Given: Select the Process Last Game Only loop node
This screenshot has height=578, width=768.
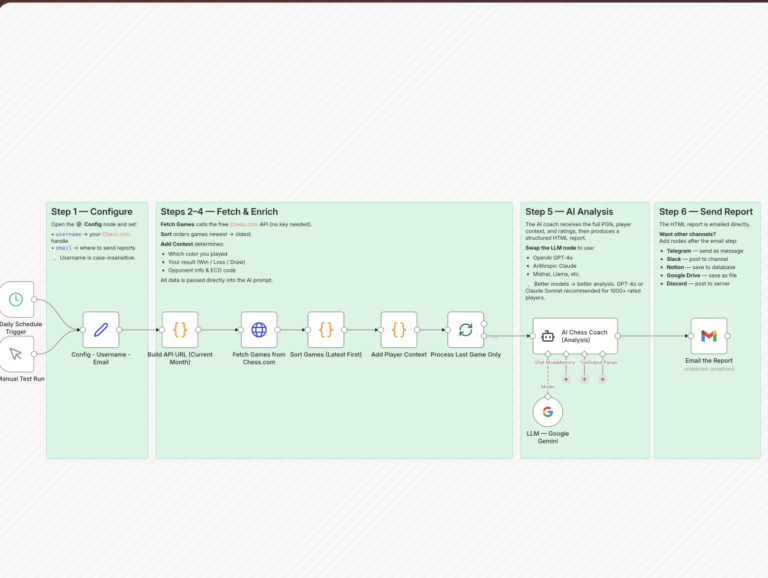Looking at the screenshot, I should [465, 330].
